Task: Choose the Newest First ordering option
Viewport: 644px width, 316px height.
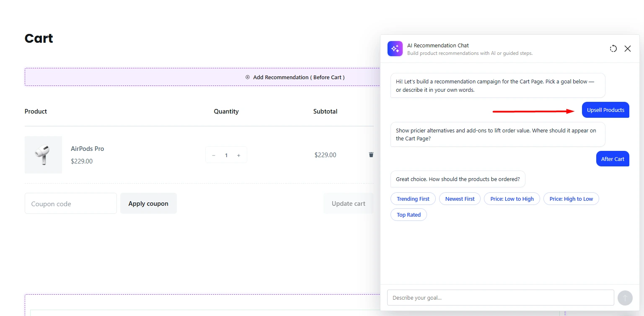Action: coord(460,199)
